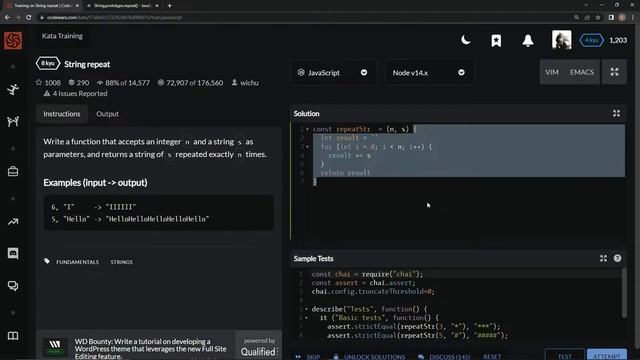Click the FUNDAMENTALS tag
The image size is (640, 360).
78,262
